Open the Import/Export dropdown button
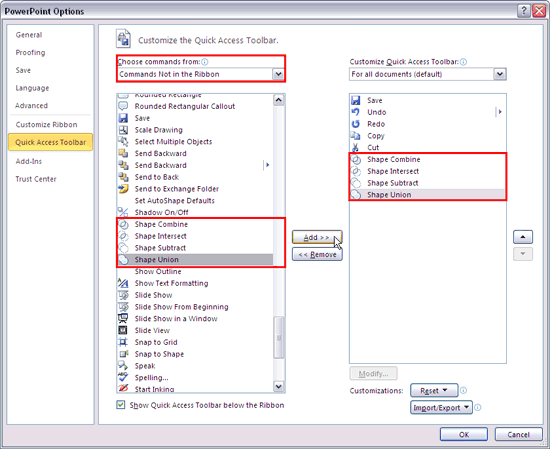Image resolution: width=550 pixels, height=449 pixels. point(441,407)
